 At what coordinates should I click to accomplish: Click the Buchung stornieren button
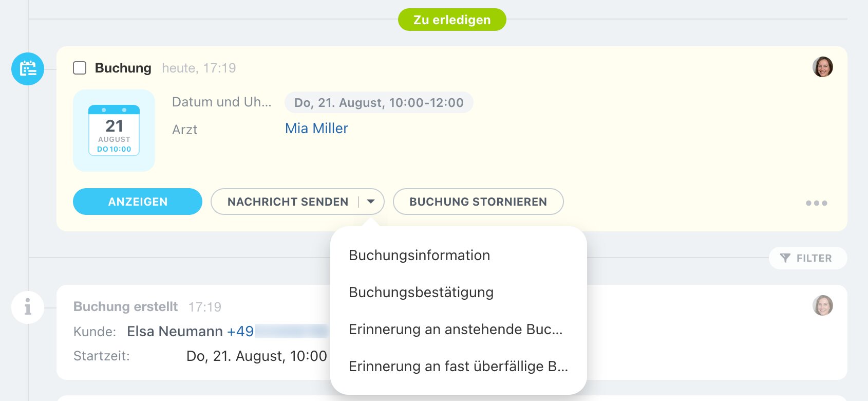[x=478, y=202]
